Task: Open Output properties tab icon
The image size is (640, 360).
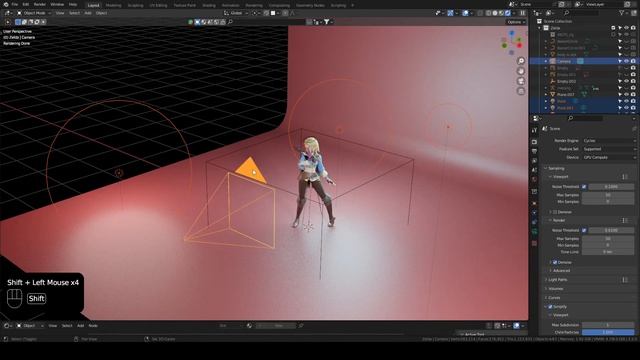Action: coord(534,151)
